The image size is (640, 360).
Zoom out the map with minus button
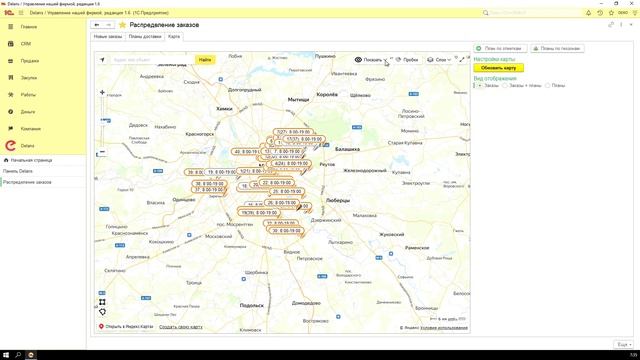click(x=102, y=152)
